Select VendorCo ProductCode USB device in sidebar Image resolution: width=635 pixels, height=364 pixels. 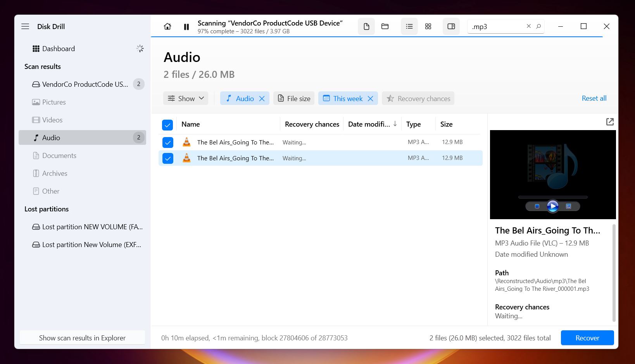(x=82, y=84)
